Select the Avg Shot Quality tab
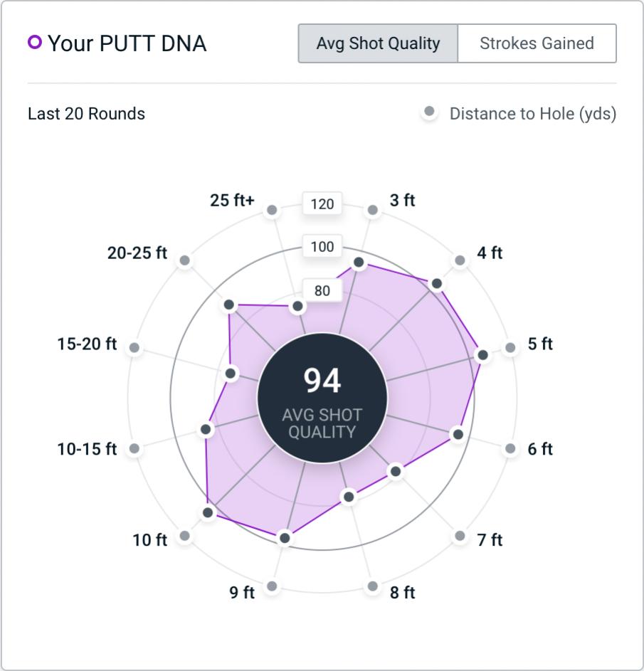 [378, 43]
